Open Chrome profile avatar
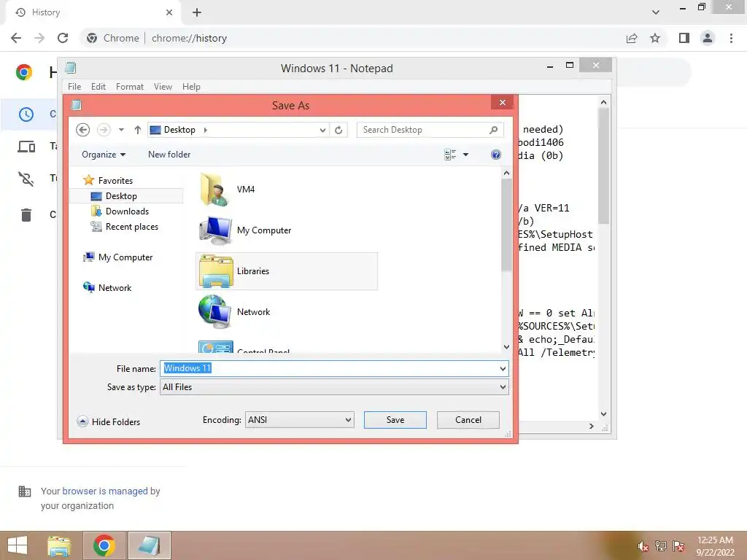The image size is (747, 560). click(x=708, y=38)
